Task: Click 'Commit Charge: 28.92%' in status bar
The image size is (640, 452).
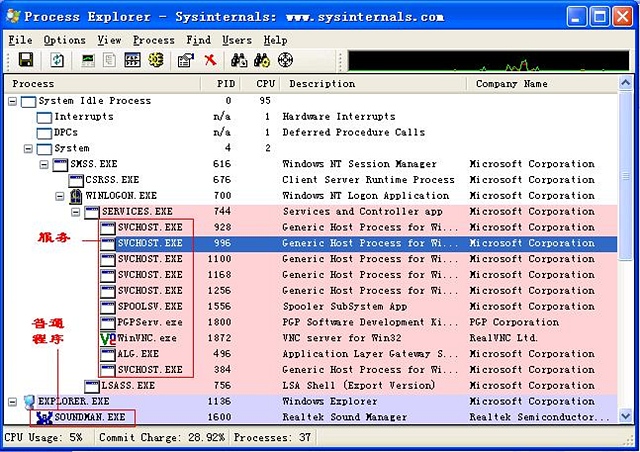Action: pyautogui.click(x=162, y=438)
